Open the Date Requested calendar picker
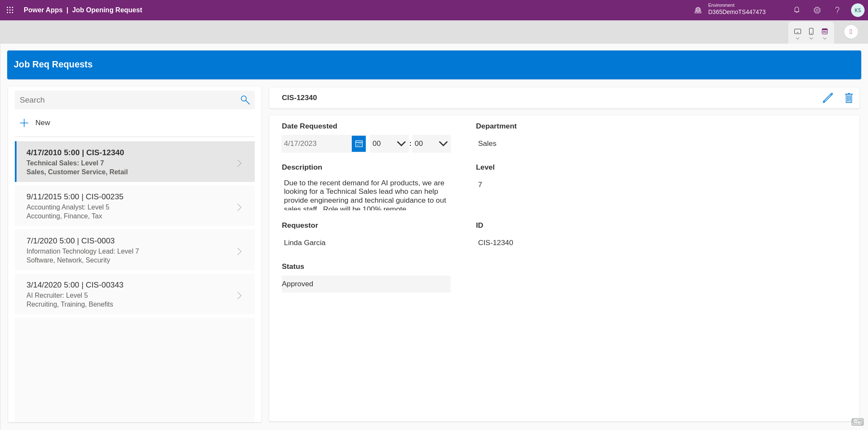The image size is (868, 430). (x=359, y=144)
